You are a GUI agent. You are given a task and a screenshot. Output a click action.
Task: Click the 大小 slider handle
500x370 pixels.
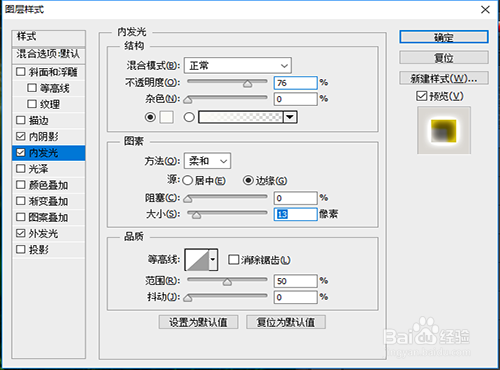tap(196, 215)
